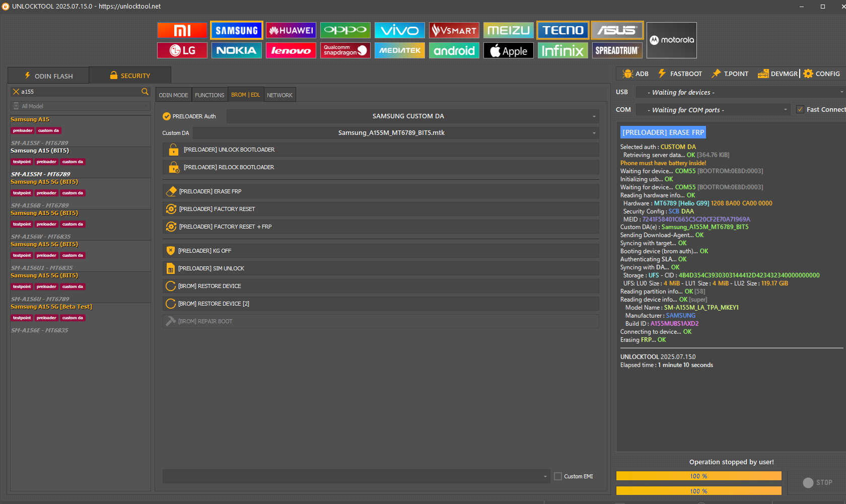Image resolution: width=846 pixels, height=504 pixels.
Task: Run [PRELOADER] KG OFF
Action: 381,251
